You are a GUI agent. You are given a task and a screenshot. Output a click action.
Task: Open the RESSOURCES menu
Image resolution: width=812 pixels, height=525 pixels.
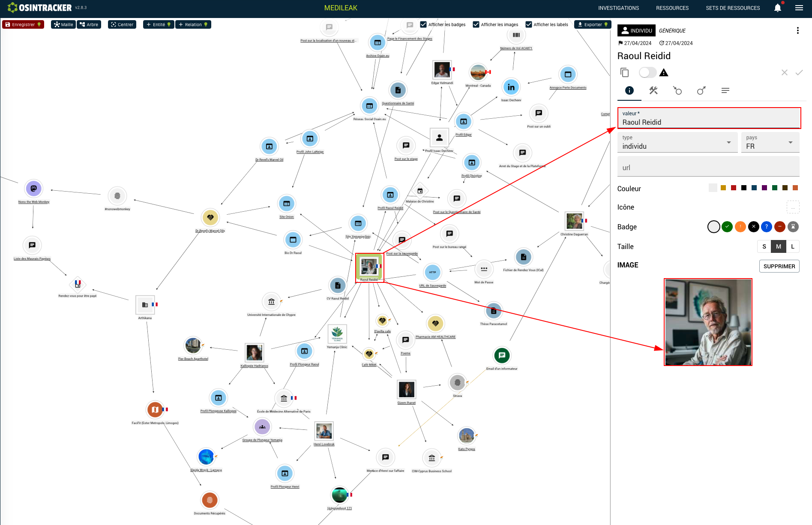point(672,8)
